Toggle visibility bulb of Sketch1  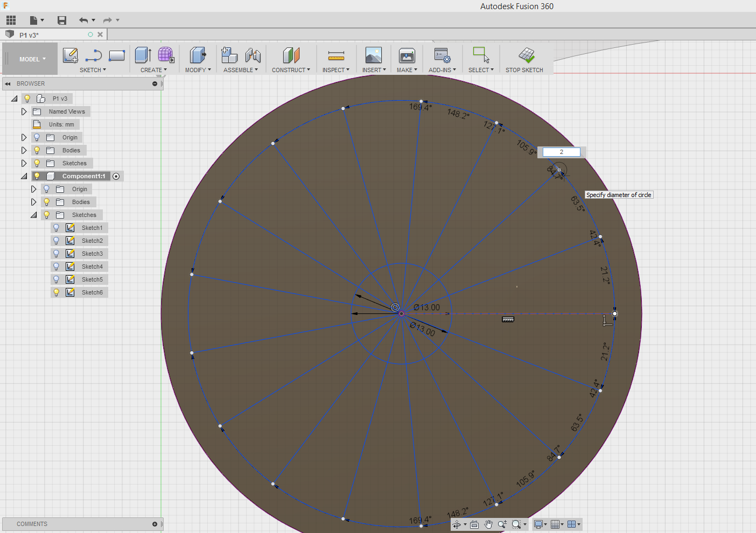click(x=57, y=228)
